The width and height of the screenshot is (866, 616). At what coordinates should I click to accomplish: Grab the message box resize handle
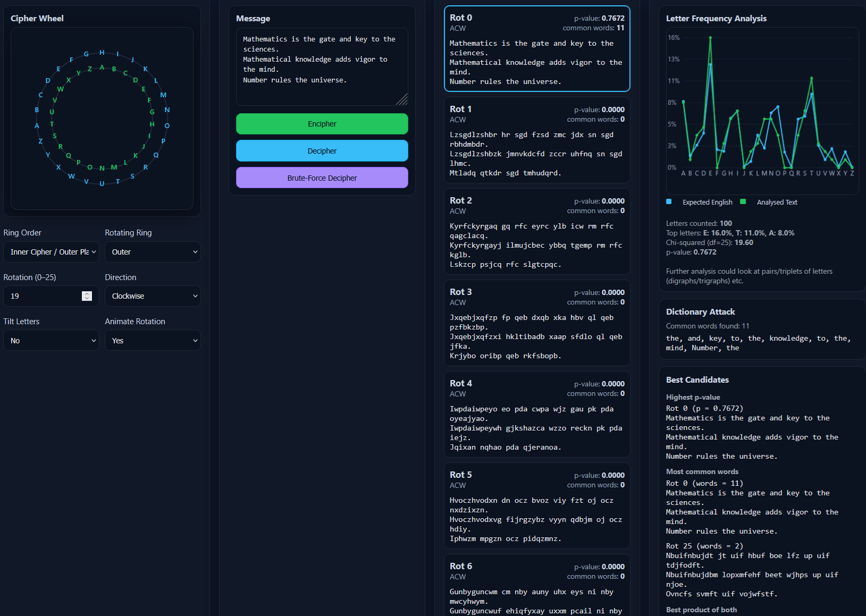coord(402,100)
